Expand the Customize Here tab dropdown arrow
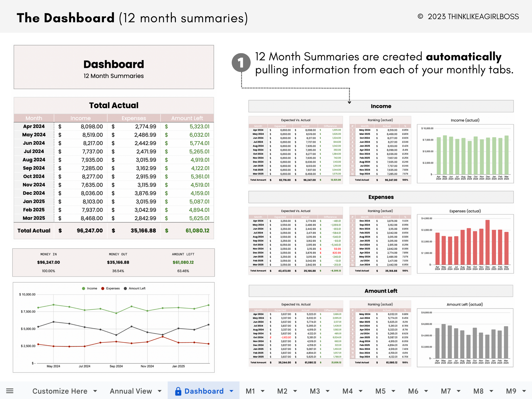 [95, 391]
